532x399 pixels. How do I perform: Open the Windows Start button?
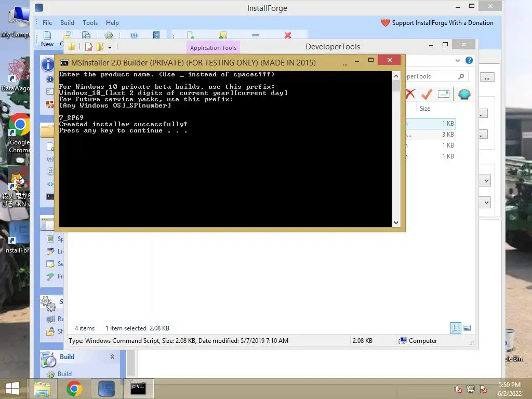(12, 389)
